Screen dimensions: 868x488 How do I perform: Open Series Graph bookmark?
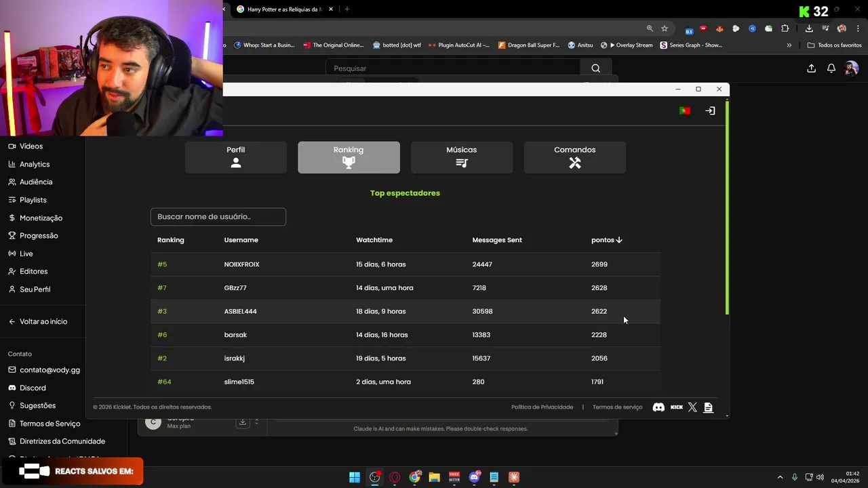(691, 45)
